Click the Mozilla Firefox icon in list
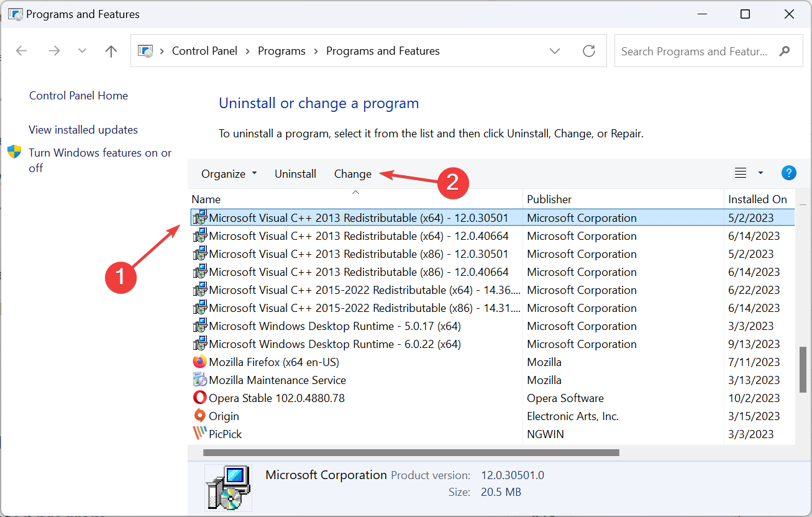 point(199,362)
